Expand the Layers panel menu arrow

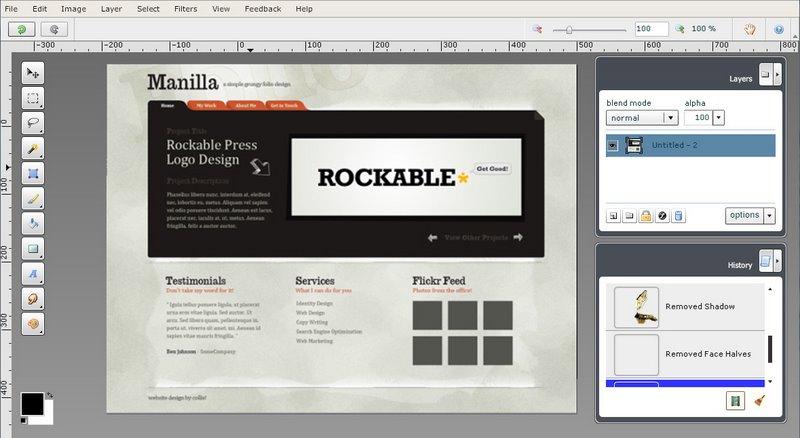tap(778, 75)
